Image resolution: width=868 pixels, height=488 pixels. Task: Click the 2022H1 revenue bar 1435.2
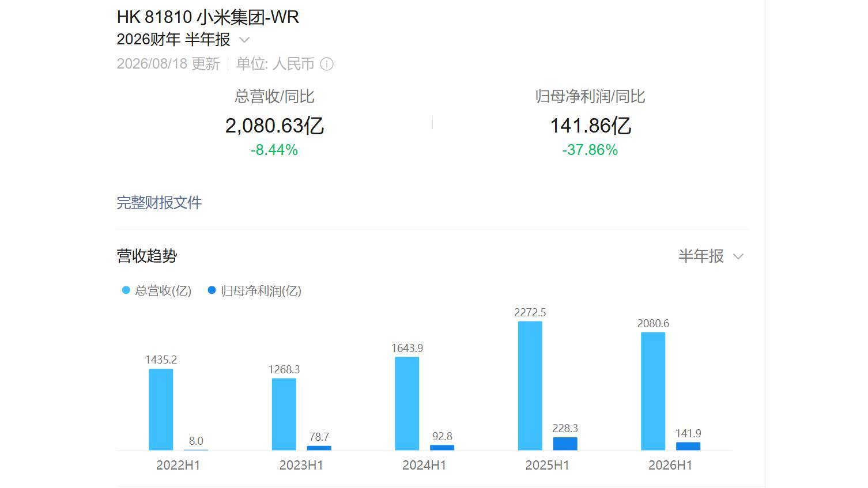tap(161, 409)
